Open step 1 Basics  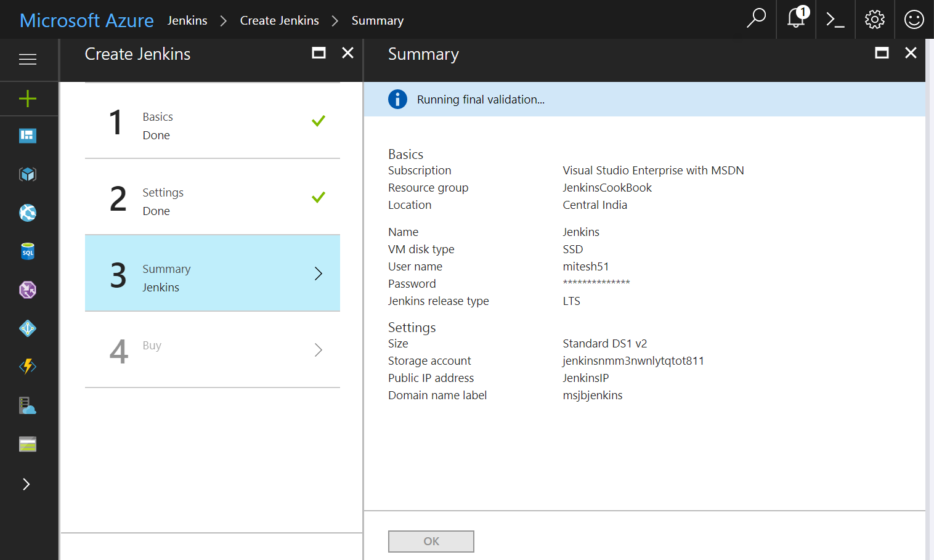coord(213,121)
